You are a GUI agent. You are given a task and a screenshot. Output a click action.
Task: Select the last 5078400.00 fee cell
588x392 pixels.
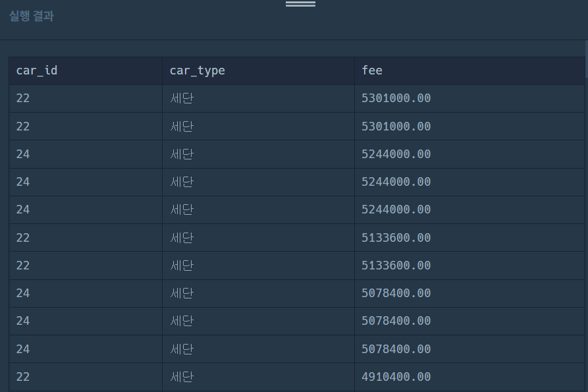tap(396, 349)
